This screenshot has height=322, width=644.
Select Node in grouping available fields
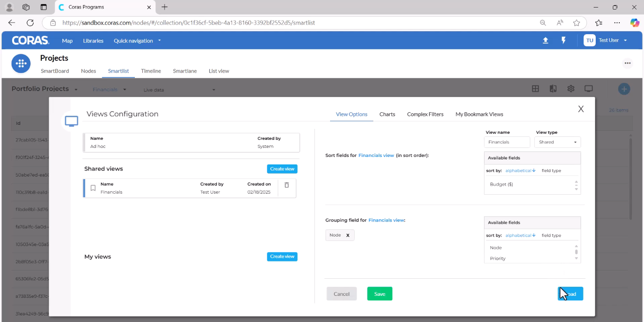(496, 248)
